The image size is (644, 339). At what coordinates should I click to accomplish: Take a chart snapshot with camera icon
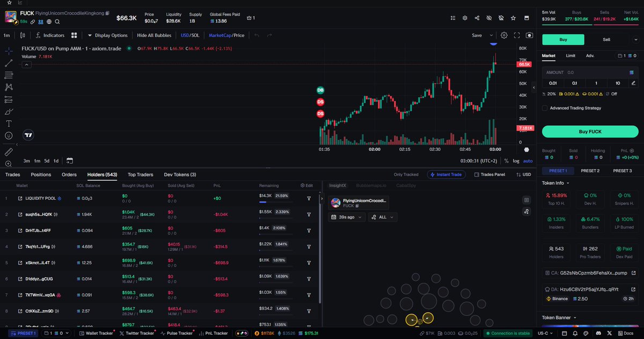coord(530,35)
